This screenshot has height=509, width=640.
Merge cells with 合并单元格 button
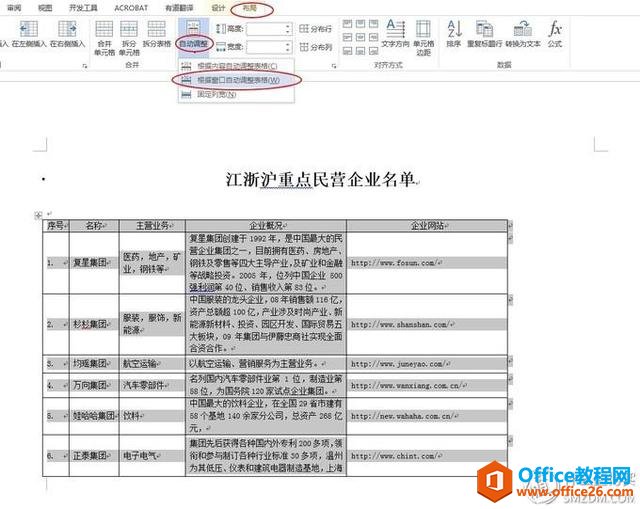pos(104,38)
